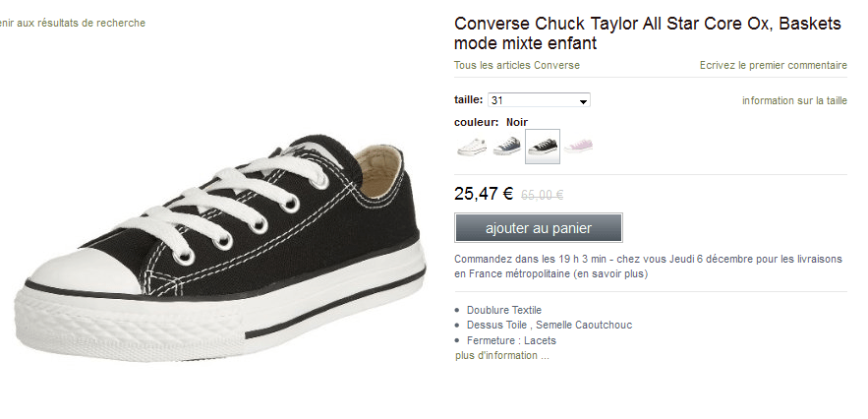This screenshot has width=868, height=419.
Task: Click the couleur: Noir label
Action: click(491, 122)
